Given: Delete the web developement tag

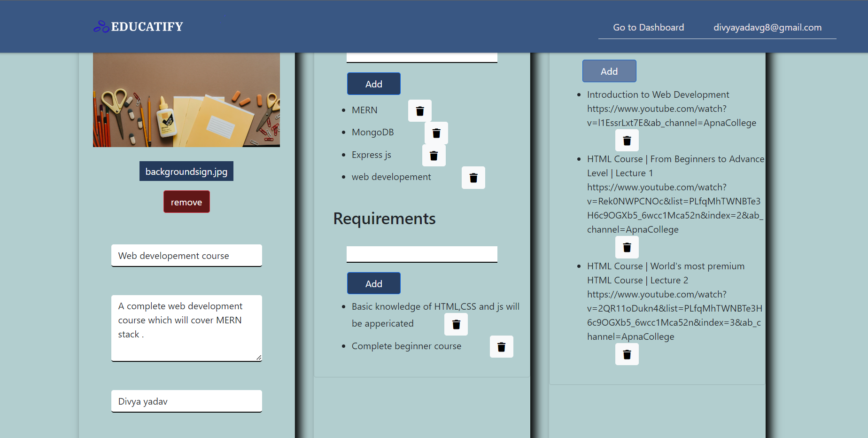Looking at the screenshot, I should 473,177.
